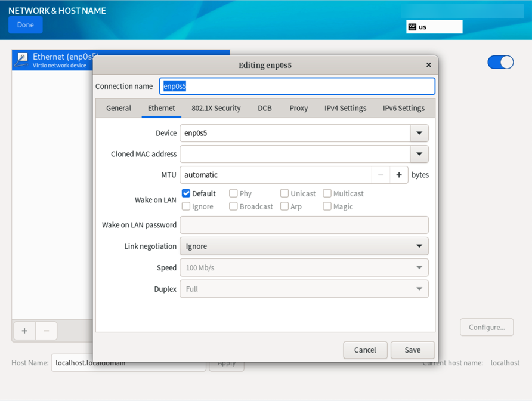Click the keyboard layout us indicator
The width and height of the screenshot is (532, 401).
434,27
